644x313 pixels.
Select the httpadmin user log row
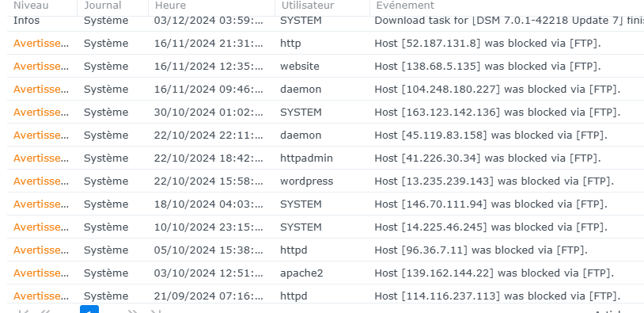(325, 158)
